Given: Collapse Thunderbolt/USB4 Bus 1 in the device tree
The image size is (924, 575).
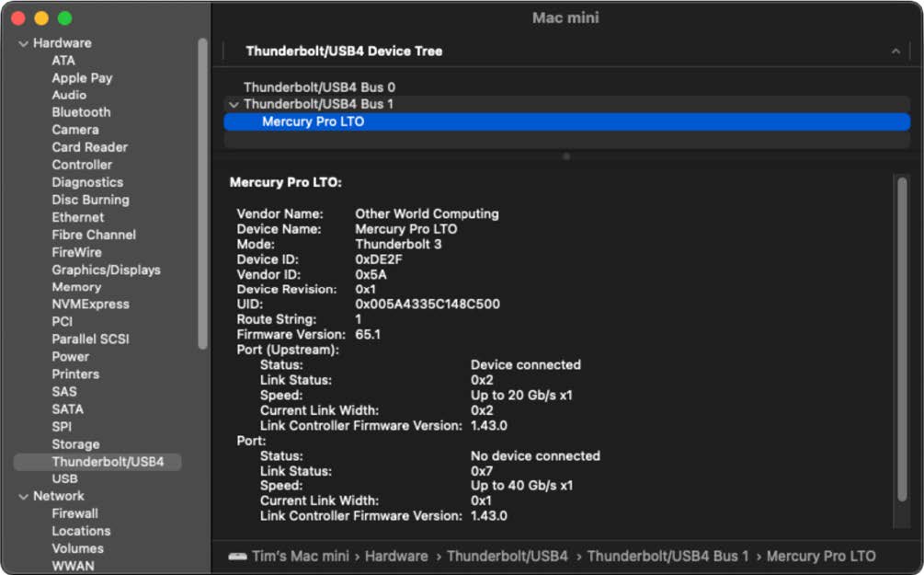Looking at the screenshot, I should [x=233, y=104].
